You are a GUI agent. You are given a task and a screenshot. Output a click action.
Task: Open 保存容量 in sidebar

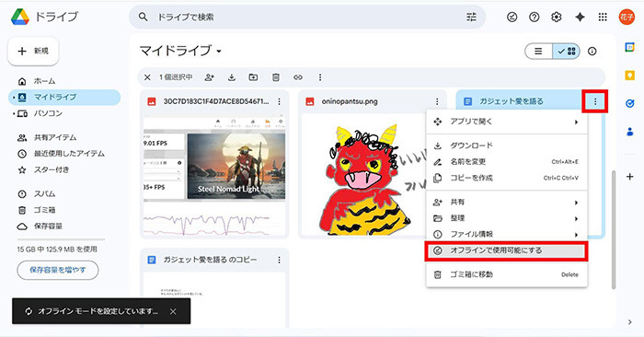point(64,226)
